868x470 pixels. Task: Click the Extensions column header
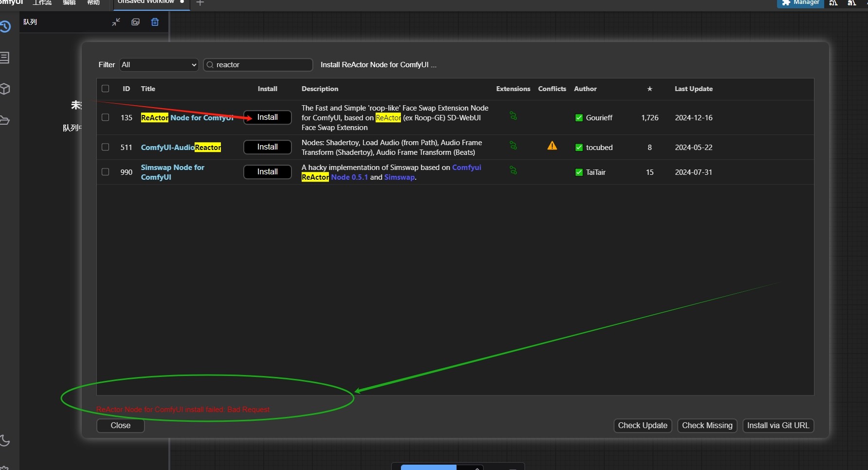tap(513, 89)
